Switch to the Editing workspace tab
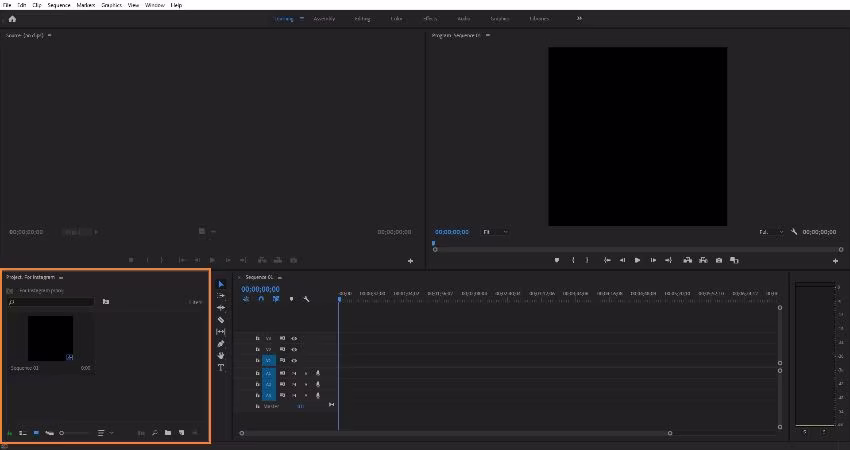850x450 pixels. coord(361,18)
